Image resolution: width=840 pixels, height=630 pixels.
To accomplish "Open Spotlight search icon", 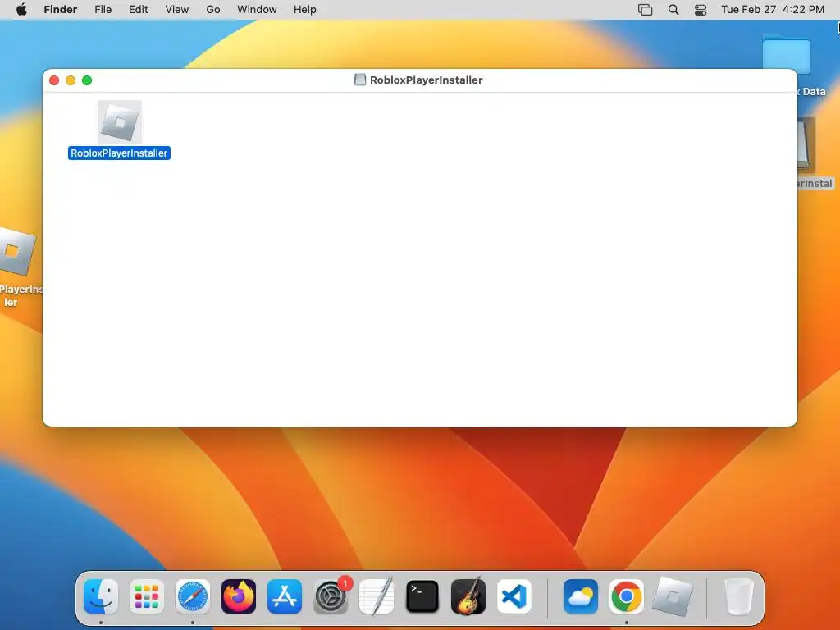I will 673,10.
